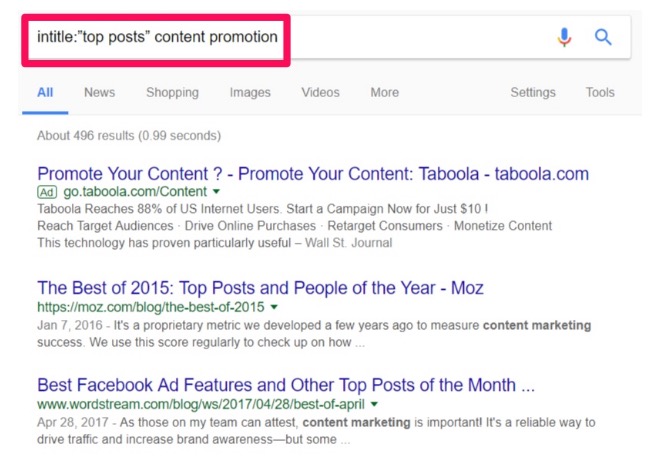
Task: Open the Moz Best of 2015 result
Action: [x=260, y=288]
